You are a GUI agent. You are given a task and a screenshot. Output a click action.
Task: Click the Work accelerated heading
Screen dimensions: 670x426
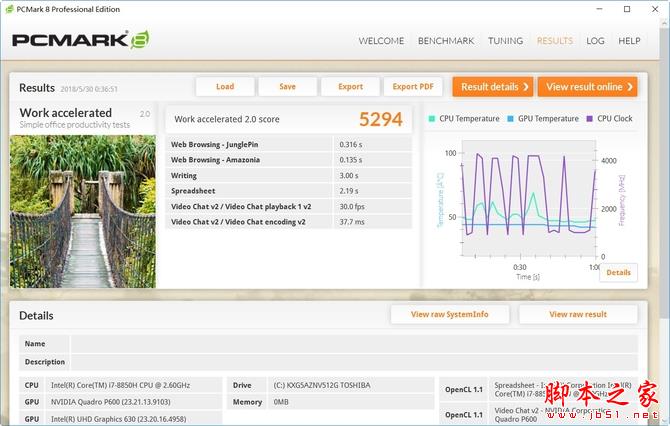pyautogui.click(x=66, y=113)
